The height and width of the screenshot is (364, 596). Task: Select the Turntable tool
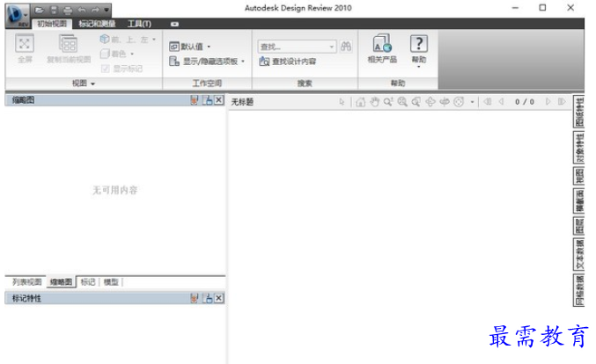445,102
